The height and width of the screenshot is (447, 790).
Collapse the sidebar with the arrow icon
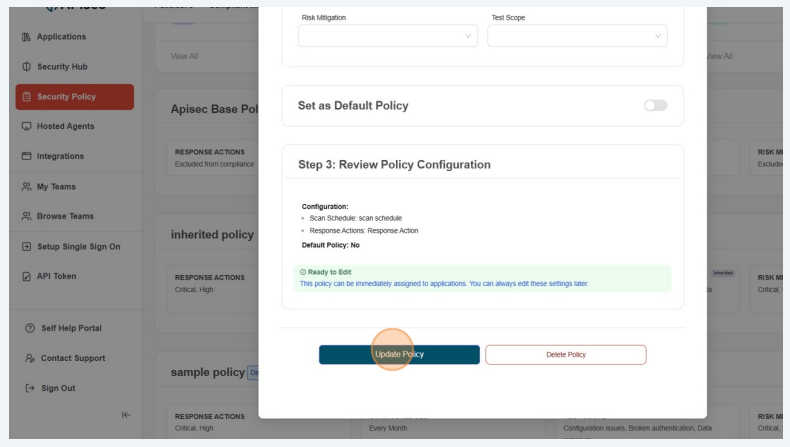tap(126, 415)
